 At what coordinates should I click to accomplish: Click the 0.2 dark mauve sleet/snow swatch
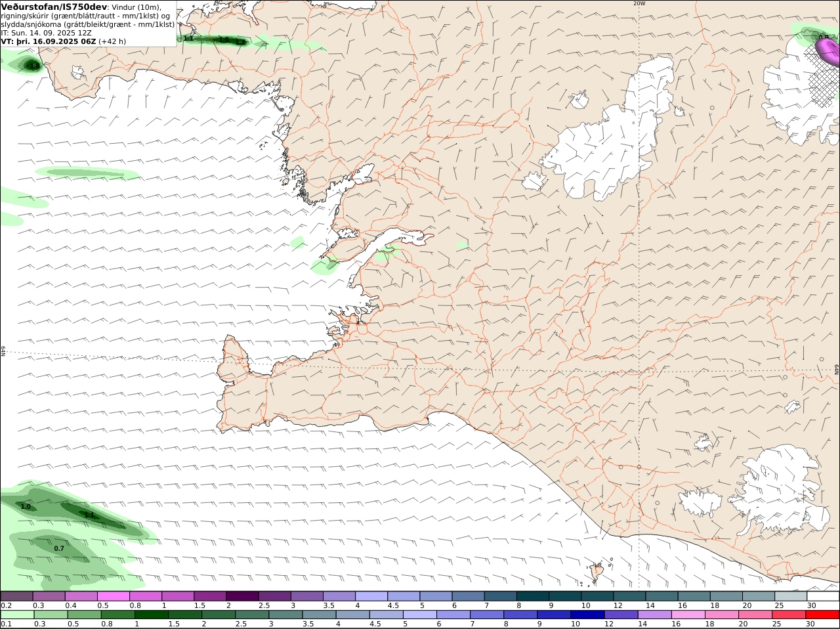(x=16, y=596)
